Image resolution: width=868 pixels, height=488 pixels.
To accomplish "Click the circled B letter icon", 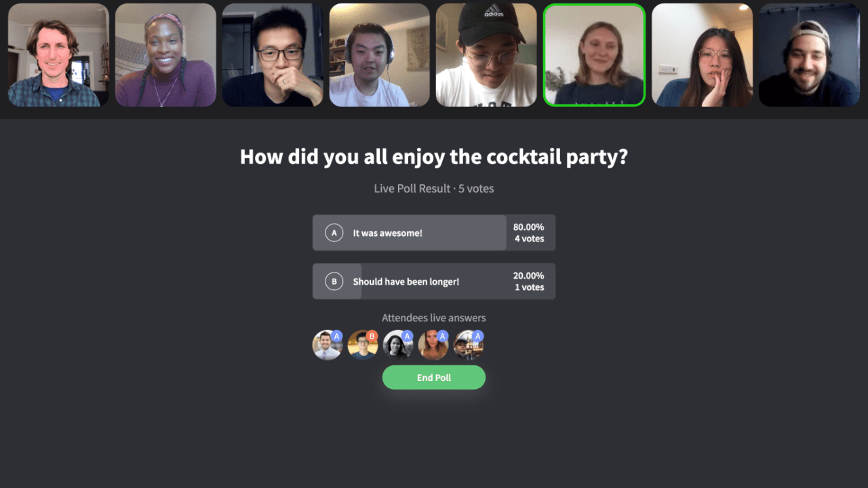I will pos(334,281).
